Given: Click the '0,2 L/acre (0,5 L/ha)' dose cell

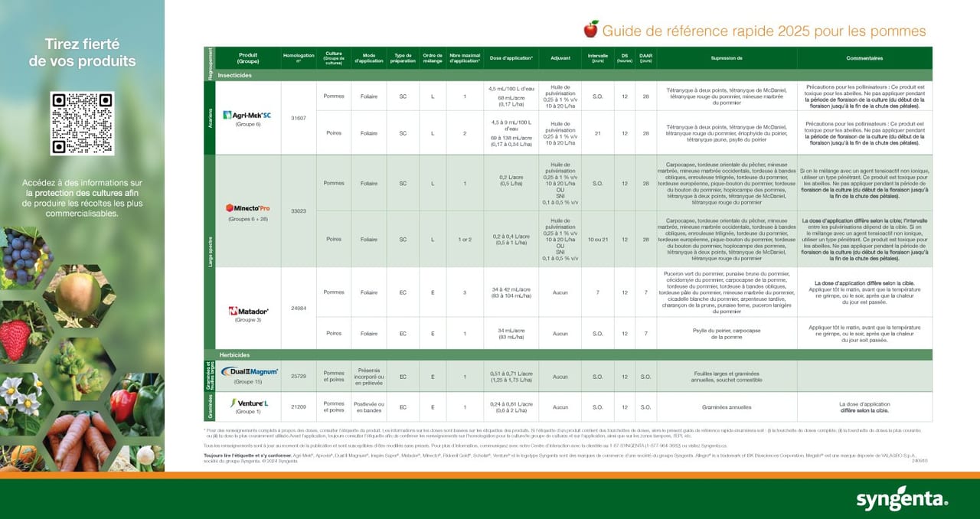Looking at the screenshot, I should pos(511,183).
